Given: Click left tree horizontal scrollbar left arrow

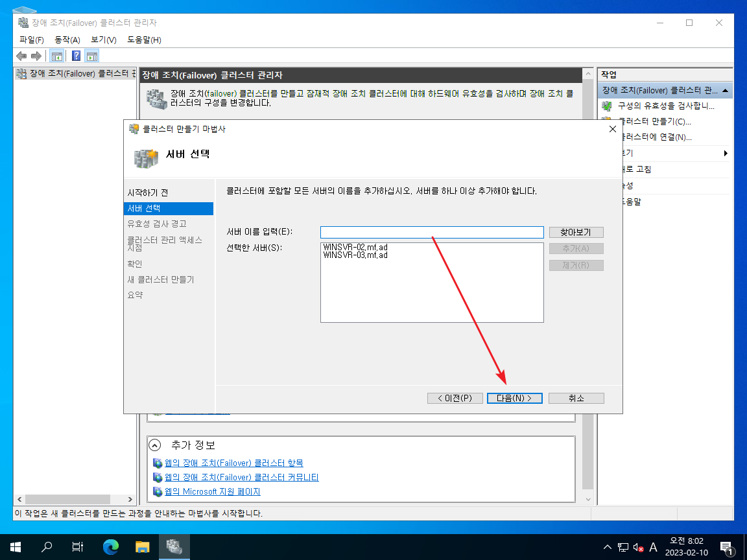Looking at the screenshot, I should 19,499.
